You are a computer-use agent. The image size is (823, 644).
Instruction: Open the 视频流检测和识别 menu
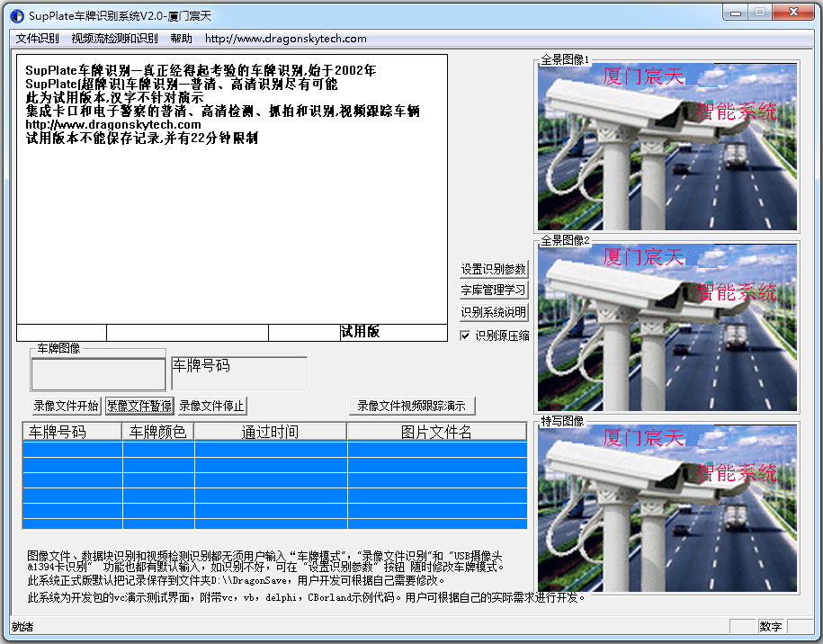point(114,39)
